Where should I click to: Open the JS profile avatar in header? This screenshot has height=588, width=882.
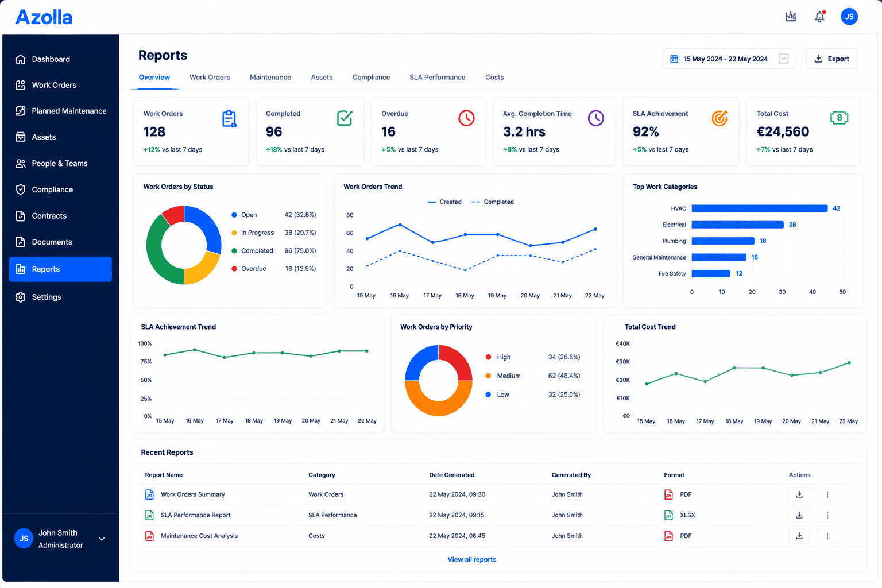click(849, 17)
